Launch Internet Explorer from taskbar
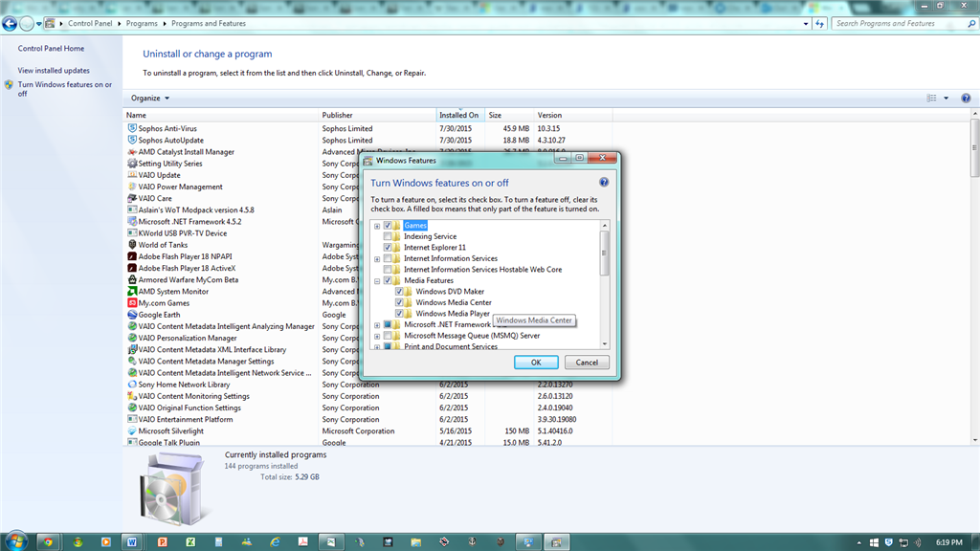The width and height of the screenshot is (980, 551). click(x=275, y=541)
